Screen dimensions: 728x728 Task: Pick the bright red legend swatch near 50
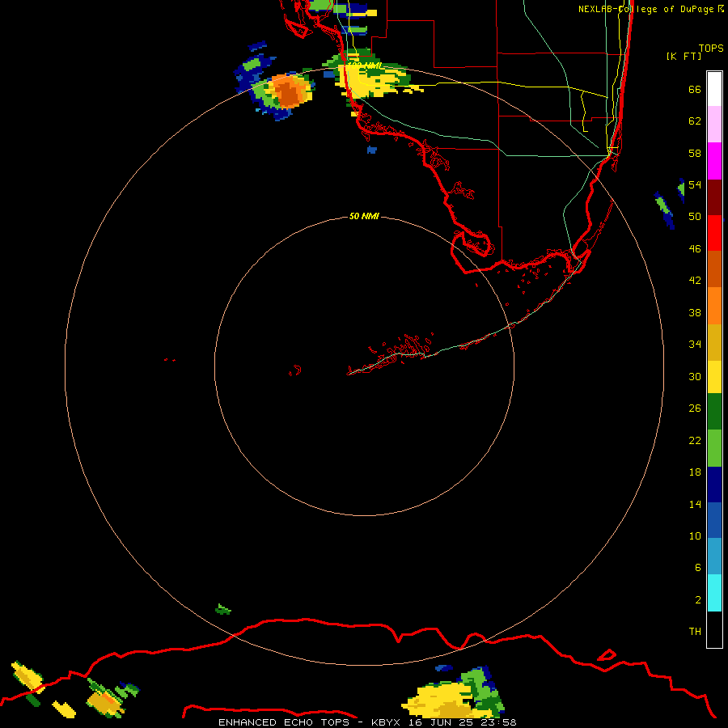714,233
